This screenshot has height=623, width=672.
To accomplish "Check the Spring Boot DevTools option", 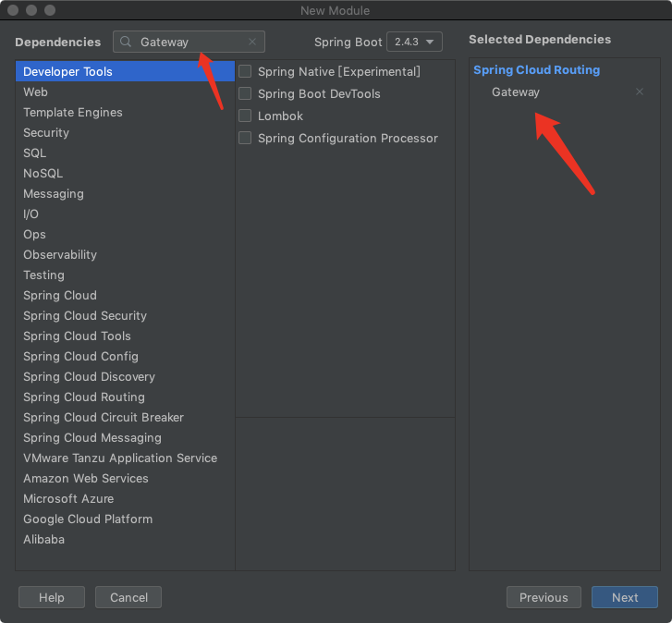I will click(245, 93).
